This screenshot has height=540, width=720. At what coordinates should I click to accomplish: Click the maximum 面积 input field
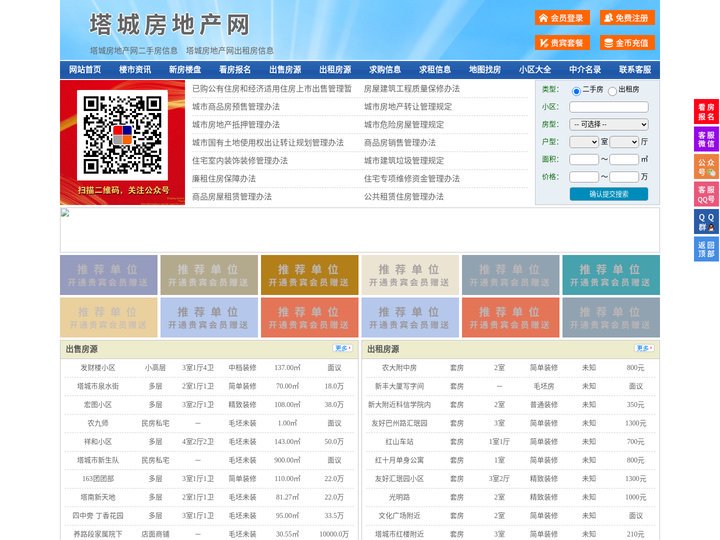pyautogui.click(x=624, y=159)
